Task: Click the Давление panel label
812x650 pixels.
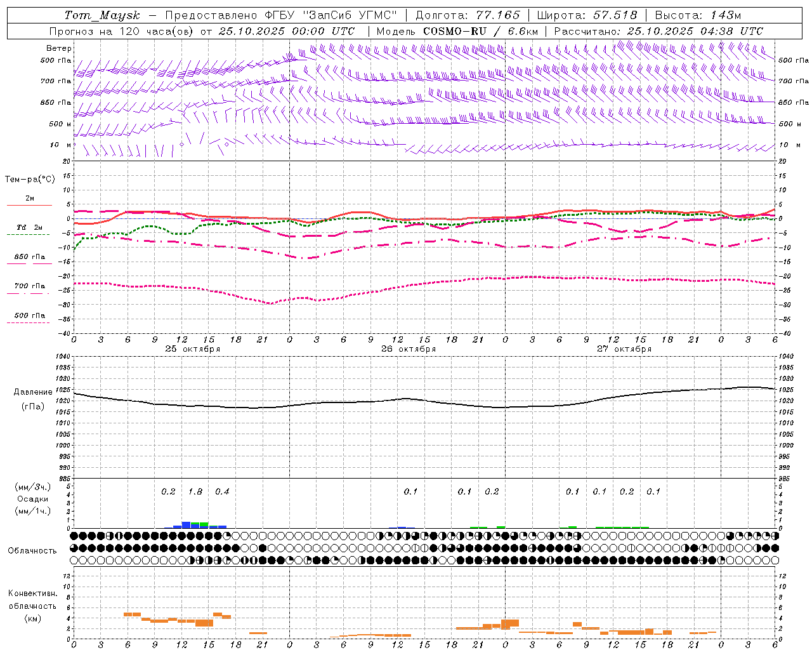Action: click(33, 392)
